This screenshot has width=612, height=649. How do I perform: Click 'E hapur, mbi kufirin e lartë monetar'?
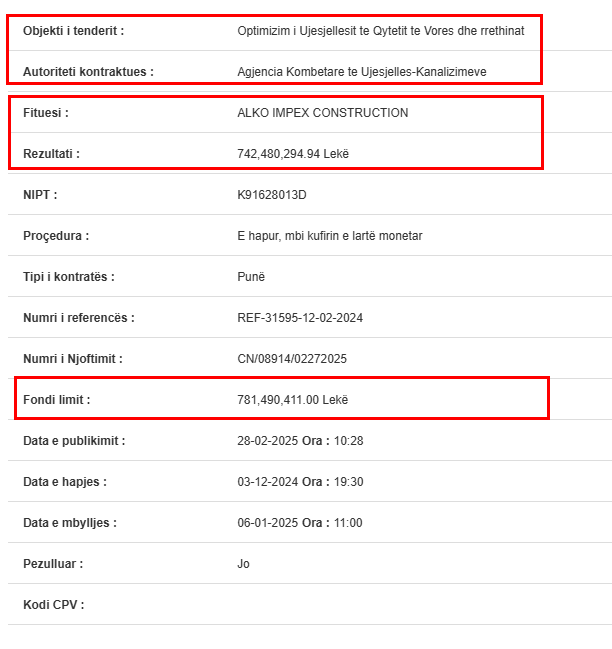(330, 236)
